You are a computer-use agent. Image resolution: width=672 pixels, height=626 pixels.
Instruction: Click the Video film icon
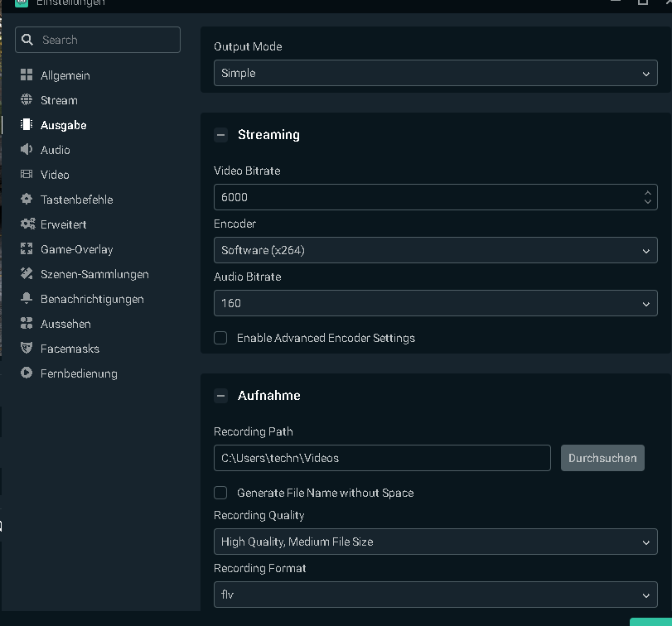point(27,175)
